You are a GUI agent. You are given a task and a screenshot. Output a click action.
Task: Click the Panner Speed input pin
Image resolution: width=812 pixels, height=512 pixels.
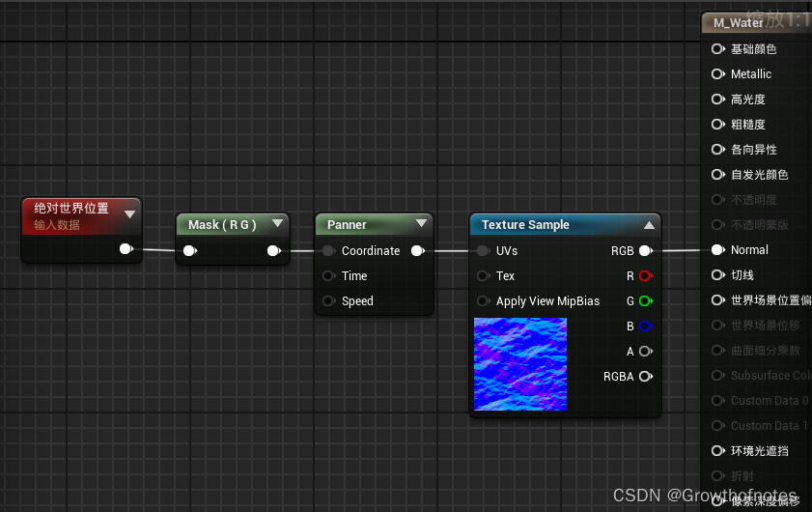(x=329, y=301)
